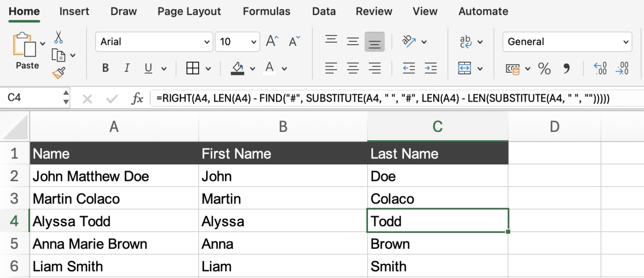Screen dimensions: 644x278
Task: Open the General number format dropdown
Action: [x=626, y=42]
